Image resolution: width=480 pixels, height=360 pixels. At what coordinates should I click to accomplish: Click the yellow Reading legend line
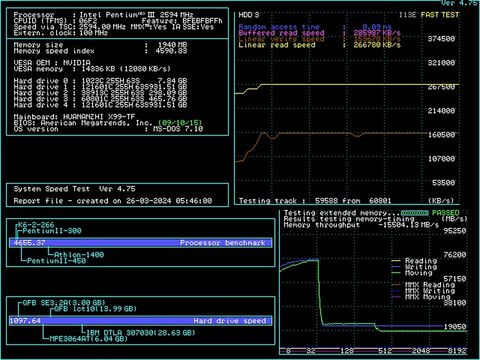396,261
